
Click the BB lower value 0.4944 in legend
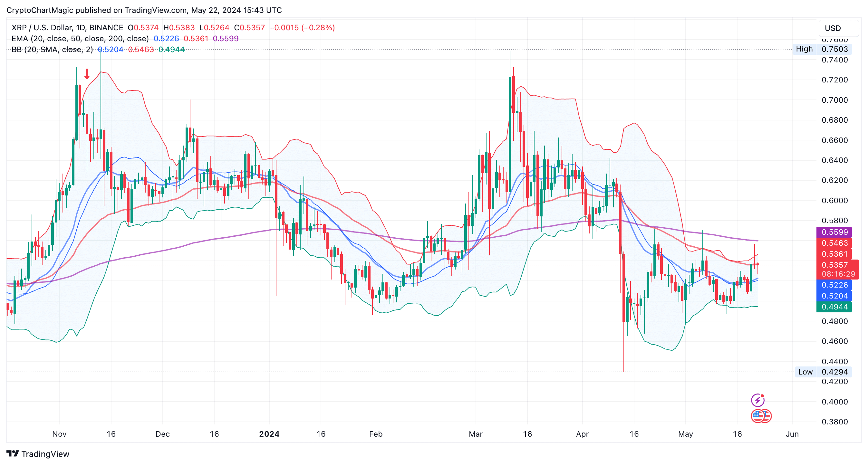click(x=171, y=50)
